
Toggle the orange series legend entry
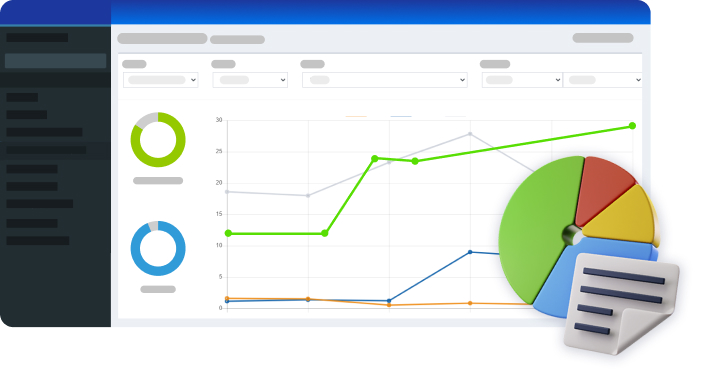[x=356, y=116]
